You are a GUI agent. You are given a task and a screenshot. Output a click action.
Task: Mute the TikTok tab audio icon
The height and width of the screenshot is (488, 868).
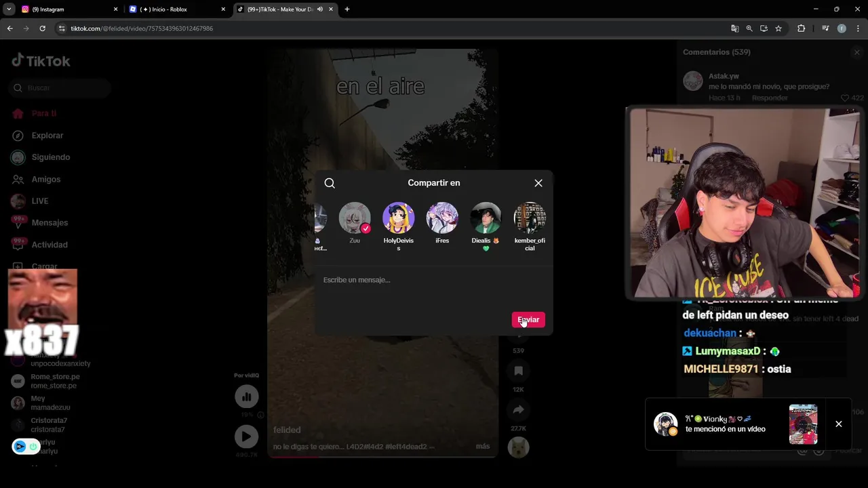pyautogui.click(x=320, y=9)
